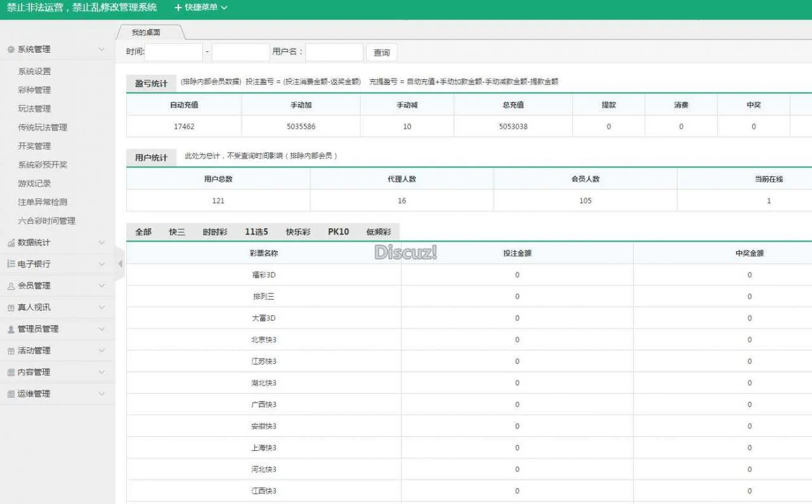This screenshot has width=812, height=504.
Task: Expand the 运维管理 section chevron
Action: pos(102,394)
